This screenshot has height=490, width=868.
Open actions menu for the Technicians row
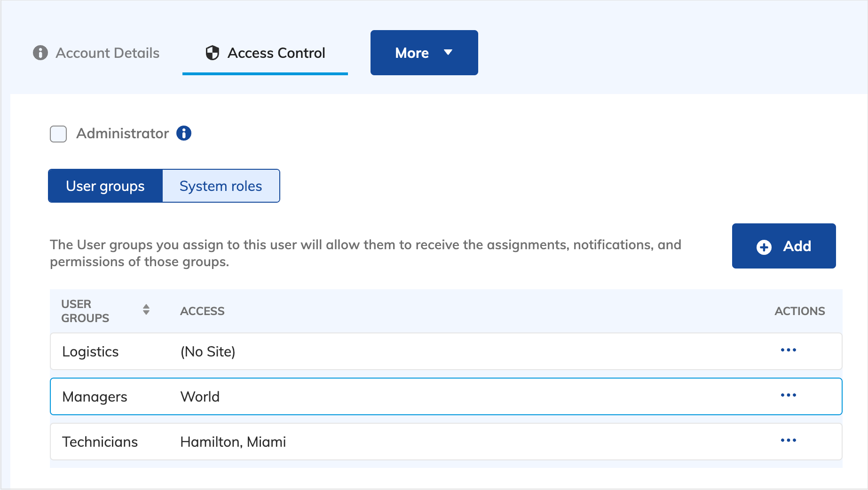789,441
